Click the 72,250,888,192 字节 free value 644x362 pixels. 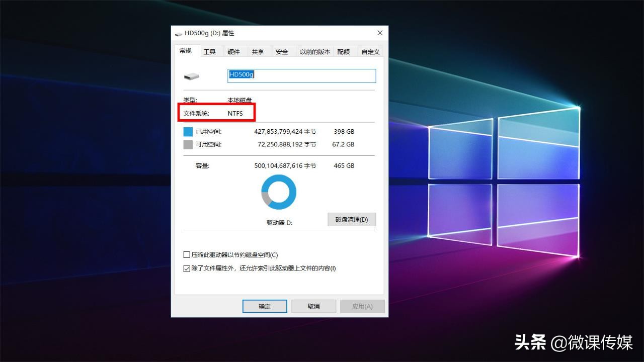[287, 145]
